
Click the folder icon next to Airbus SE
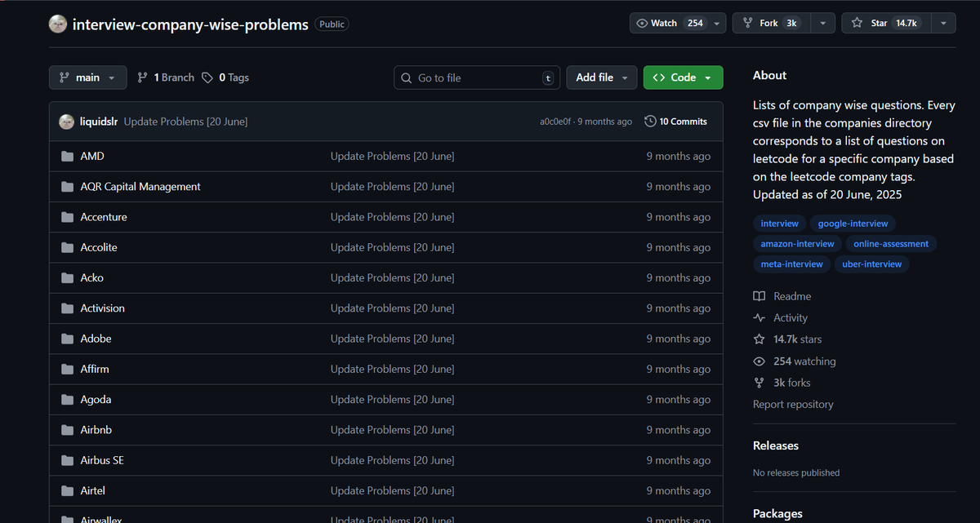tap(68, 460)
